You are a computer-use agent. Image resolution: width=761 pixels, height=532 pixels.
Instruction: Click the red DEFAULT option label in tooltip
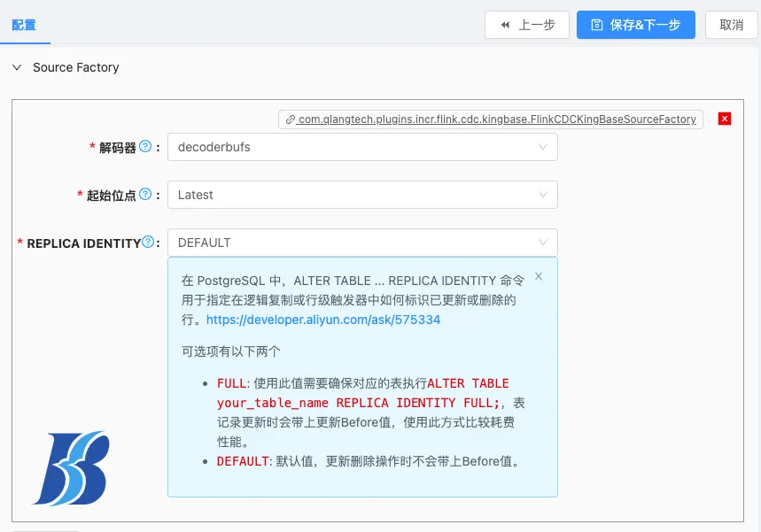pos(243,461)
